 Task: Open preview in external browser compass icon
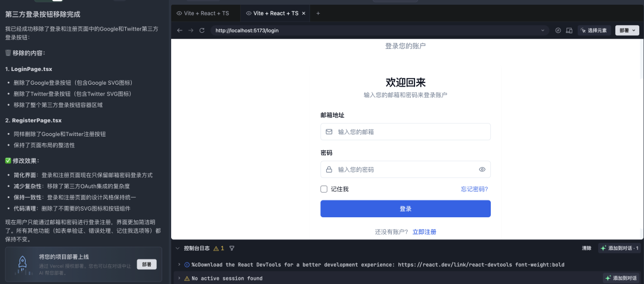tap(558, 30)
